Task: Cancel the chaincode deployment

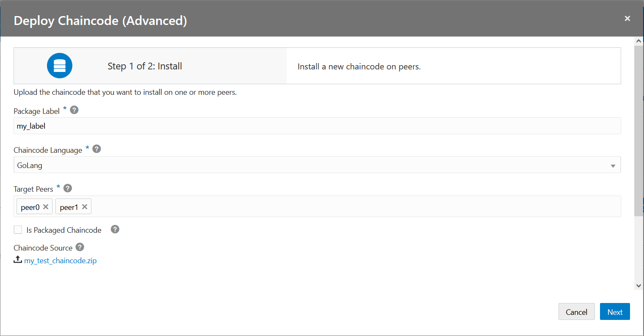Action: [576, 312]
